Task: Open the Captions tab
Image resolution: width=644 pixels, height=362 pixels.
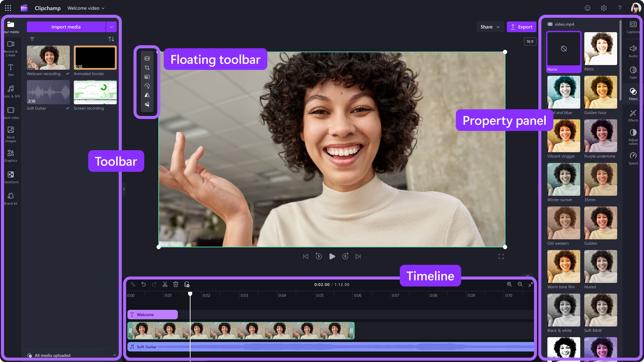Action: point(633,27)
